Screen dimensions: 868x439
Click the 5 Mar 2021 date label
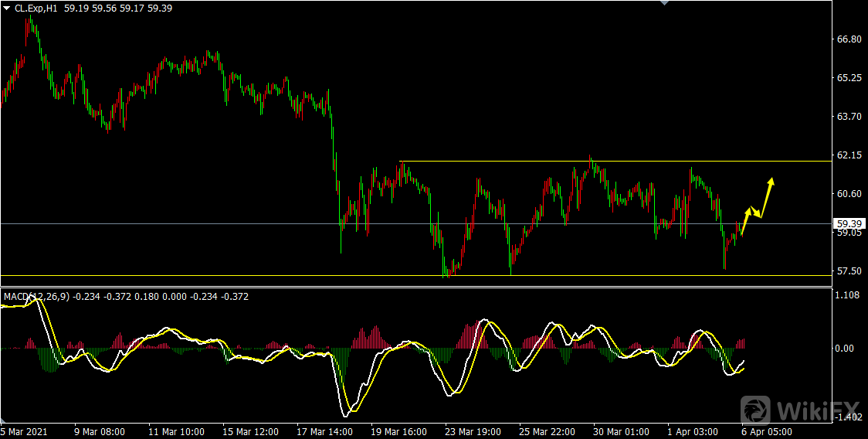tap(24, 431)
